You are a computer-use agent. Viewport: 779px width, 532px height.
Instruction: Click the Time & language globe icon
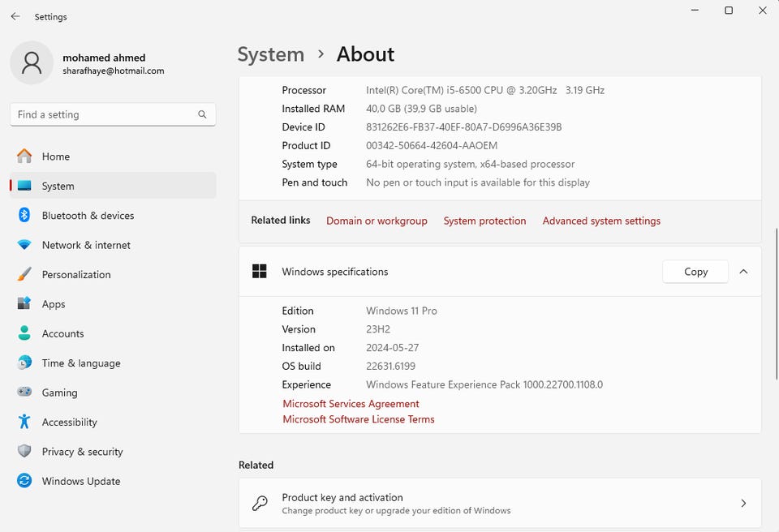click(24, 363)
